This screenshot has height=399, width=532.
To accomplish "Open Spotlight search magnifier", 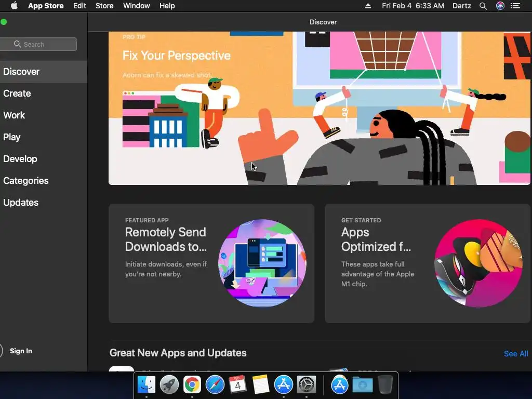I will coord(483,6).
